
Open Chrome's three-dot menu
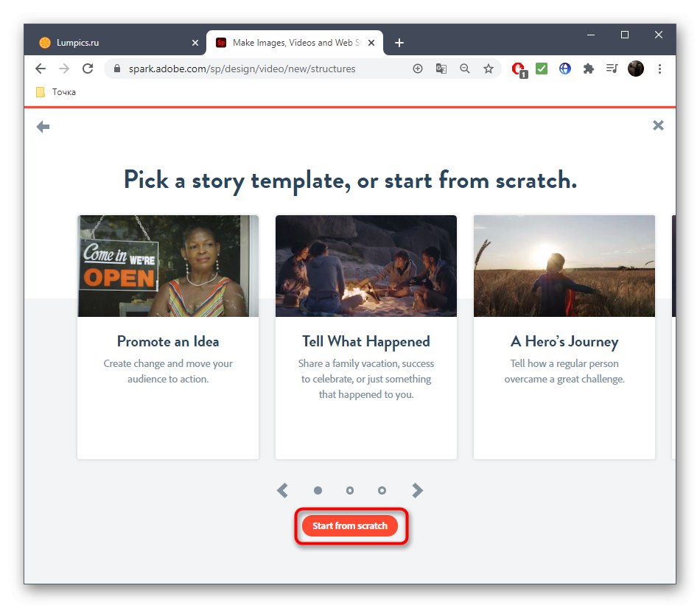[x=659, y=68]
